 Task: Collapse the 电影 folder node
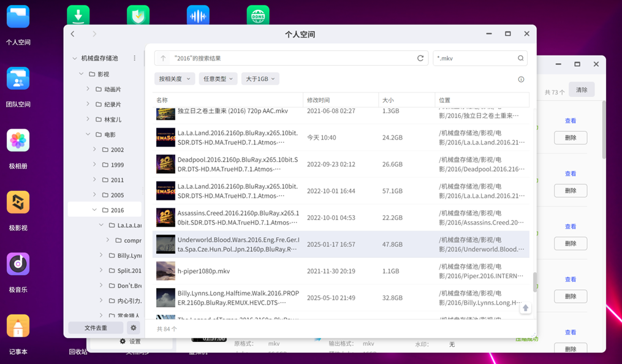[x=88, y=134]
